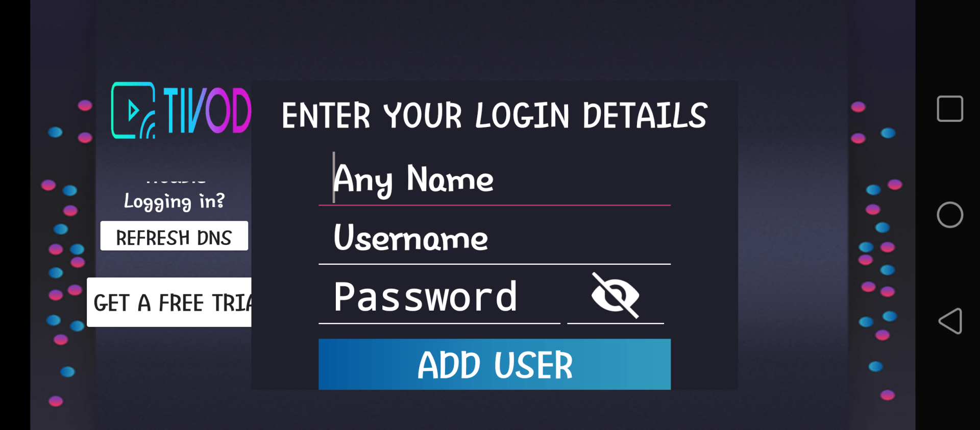980x430 pixels.
Task: Toggle password visibility with the crossed-eye icon
Action: (x=615, y=295)
